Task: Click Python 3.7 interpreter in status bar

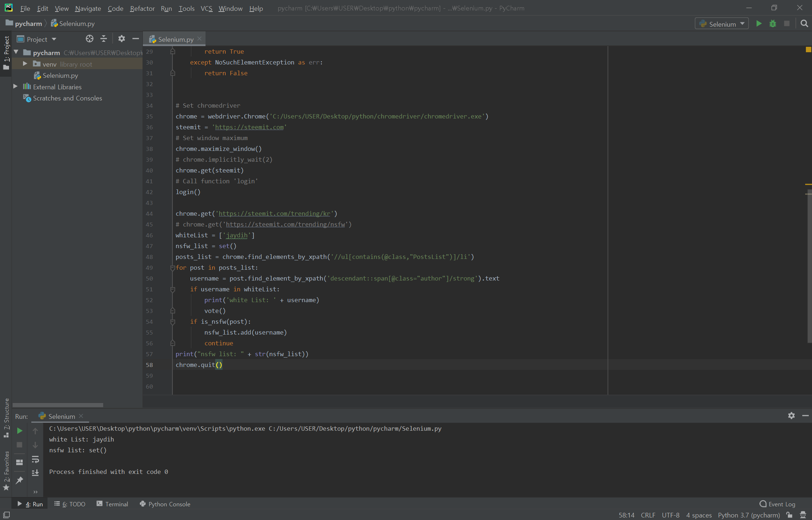Action: (x=749, y=515)
